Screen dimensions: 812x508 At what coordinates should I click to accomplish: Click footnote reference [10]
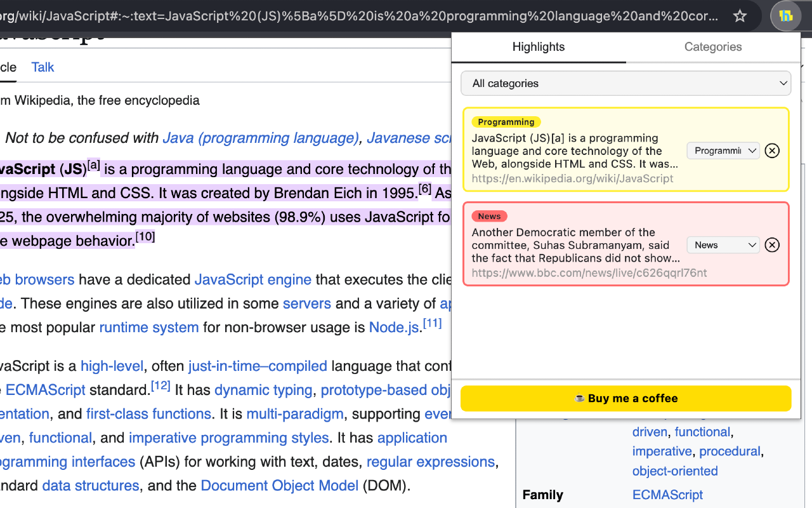(145, 237)
